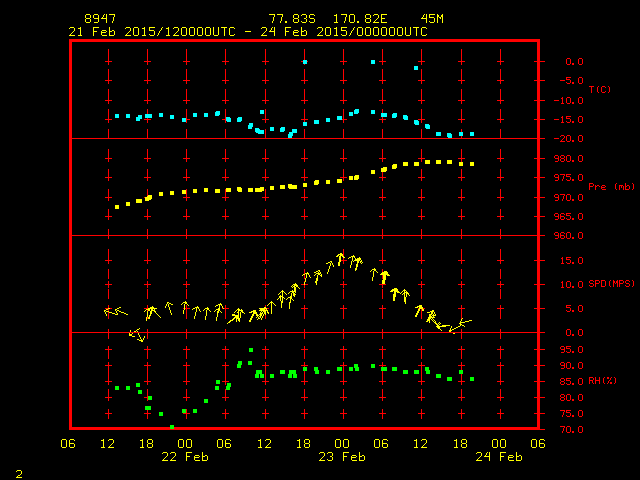Click the Pre (mb) axis title

[612, 187]
